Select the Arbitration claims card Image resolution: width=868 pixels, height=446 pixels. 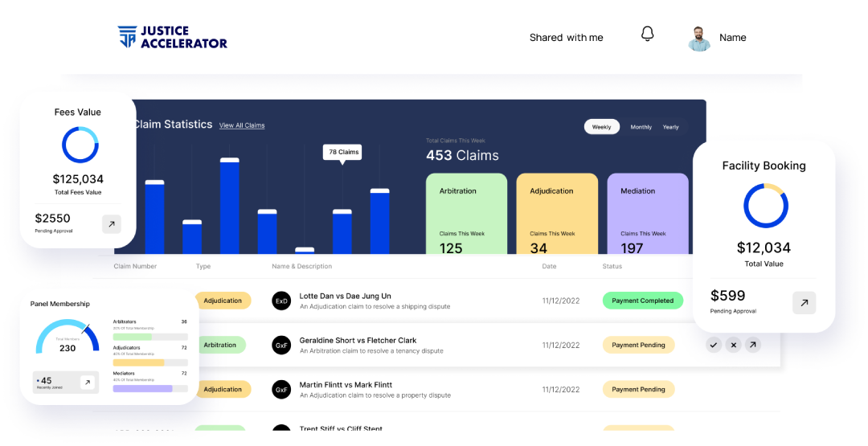pyautogui.click(x=466, y=214)
